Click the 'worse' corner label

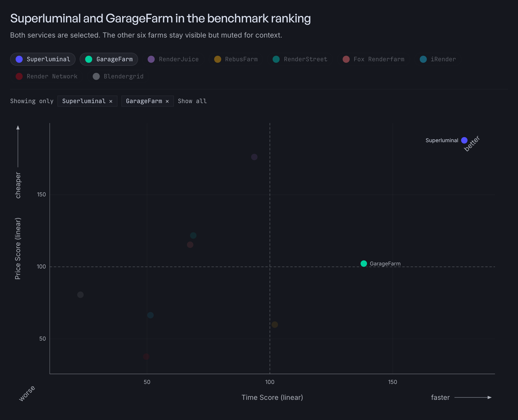click(x=27, y=393)
